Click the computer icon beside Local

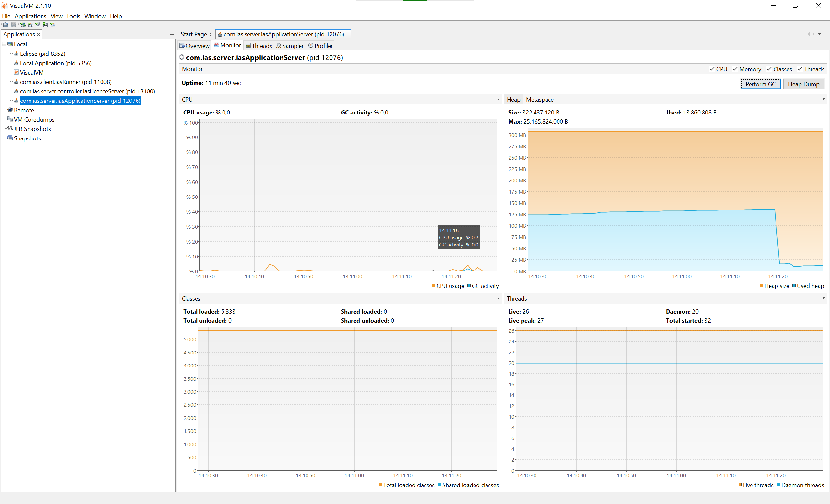[x=10, y=44]
